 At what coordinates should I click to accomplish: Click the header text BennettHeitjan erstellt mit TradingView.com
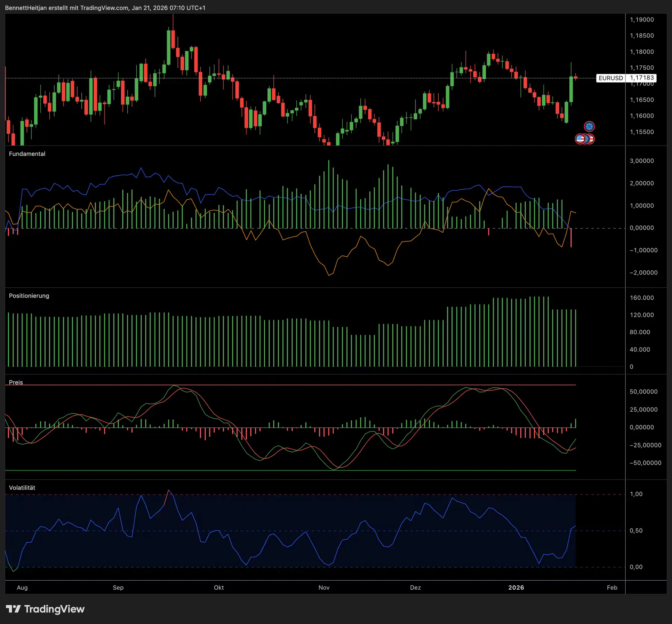click(x=66, y=8)
